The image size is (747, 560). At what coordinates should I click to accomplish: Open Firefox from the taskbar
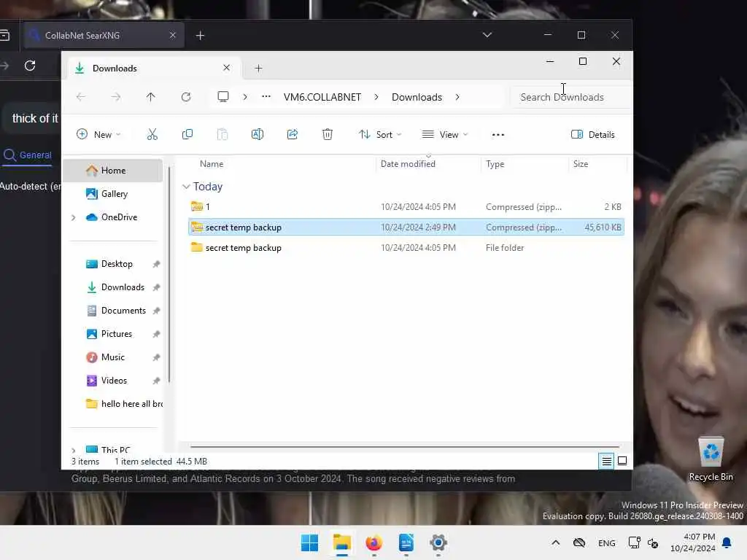[374, 542]
